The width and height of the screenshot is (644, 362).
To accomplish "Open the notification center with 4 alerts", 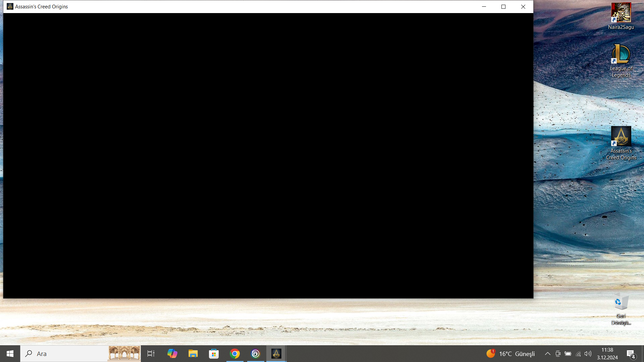I will 631,354.
